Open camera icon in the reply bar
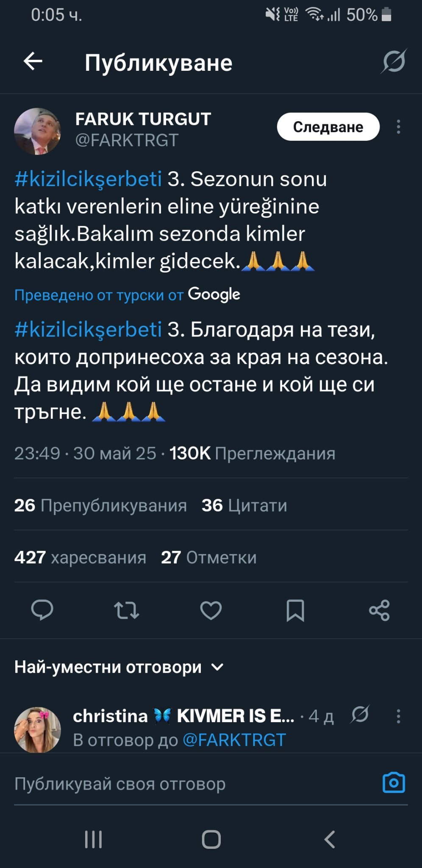This screenshot has height=868, width=422. (x=394, y=783)
